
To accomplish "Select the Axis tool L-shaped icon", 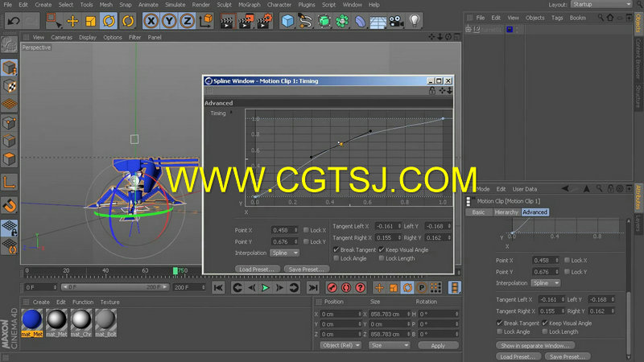I will pyautogui.click(x=10, y=182).
